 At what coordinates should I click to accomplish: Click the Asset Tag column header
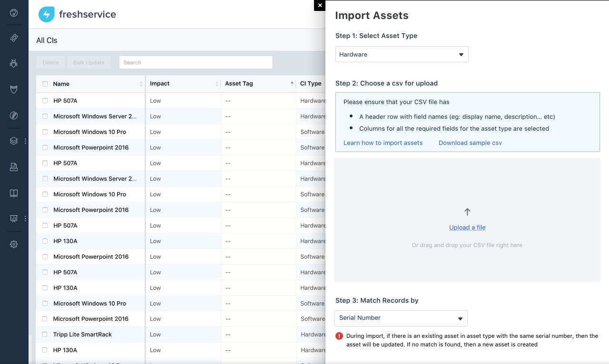coord(239,84)
